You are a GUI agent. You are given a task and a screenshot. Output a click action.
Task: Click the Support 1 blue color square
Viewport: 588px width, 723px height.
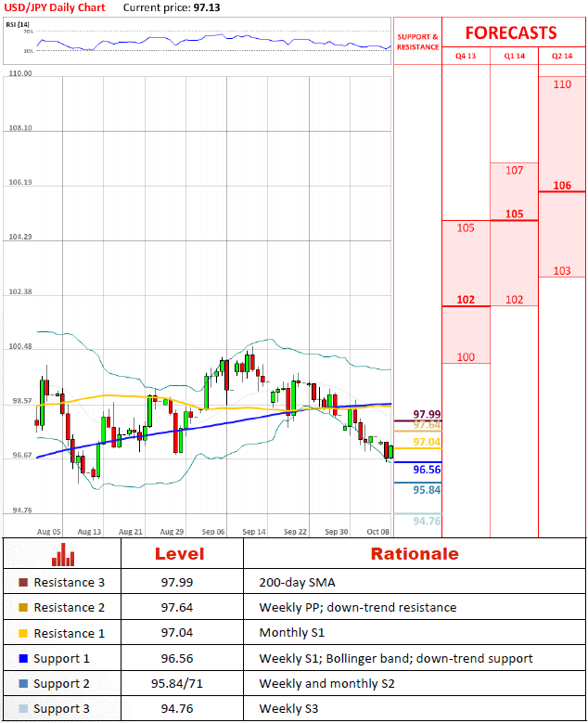(23, 658)
